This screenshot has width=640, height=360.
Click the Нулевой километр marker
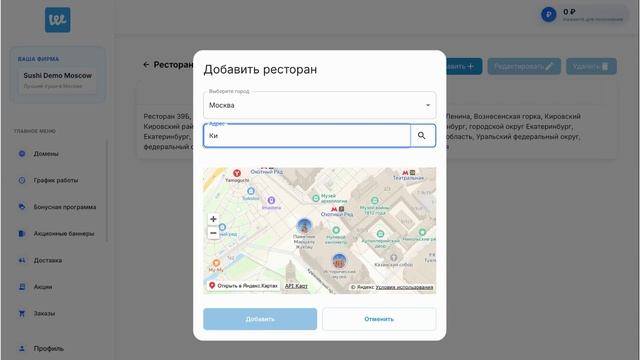coord(336,230)
